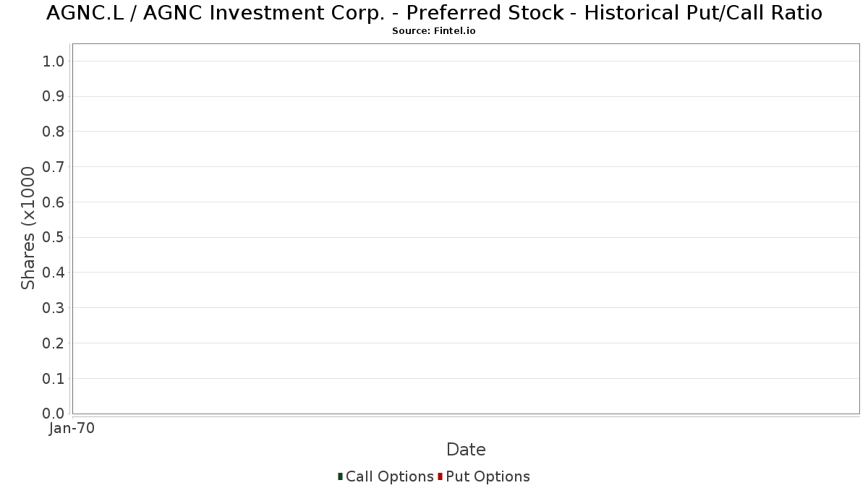Screen dimensions: 868x488
Task: Click the 0.8 y-axis tick label
Action: click(54, 132)
